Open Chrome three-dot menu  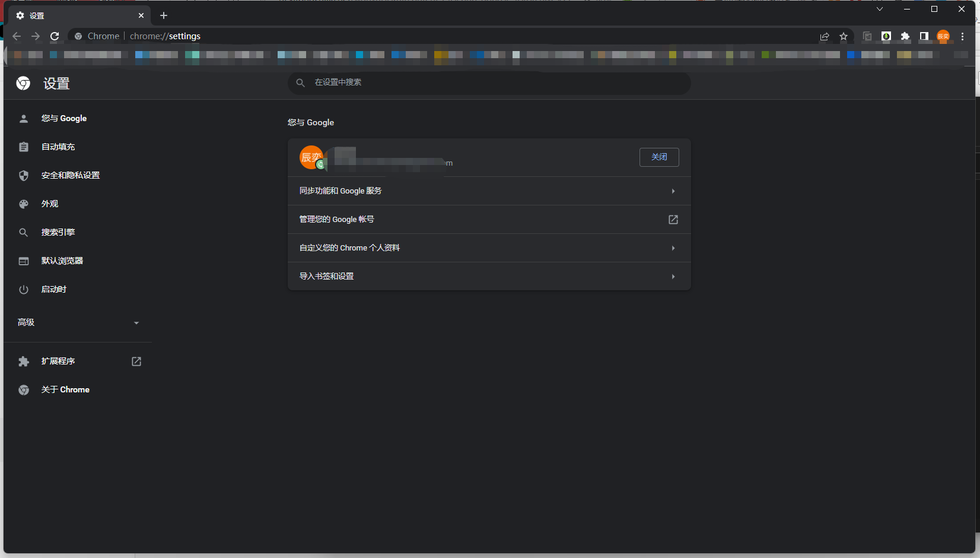tap(962, 36)
